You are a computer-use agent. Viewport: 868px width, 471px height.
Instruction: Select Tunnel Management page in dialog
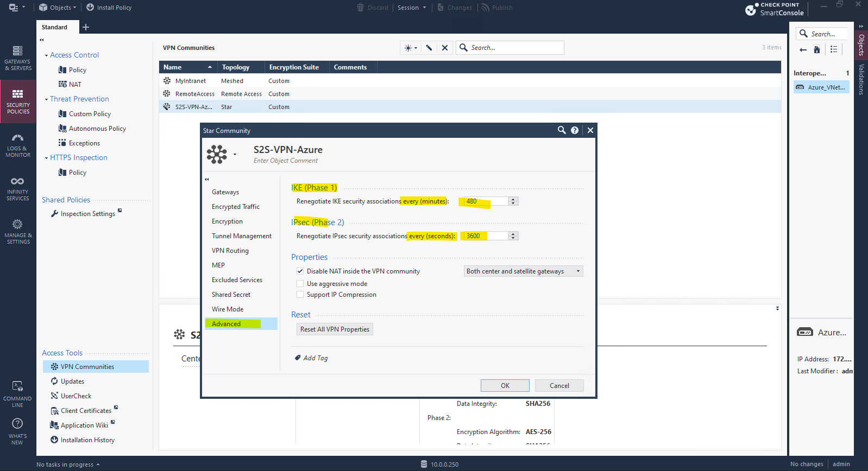(x=242, y=236)
